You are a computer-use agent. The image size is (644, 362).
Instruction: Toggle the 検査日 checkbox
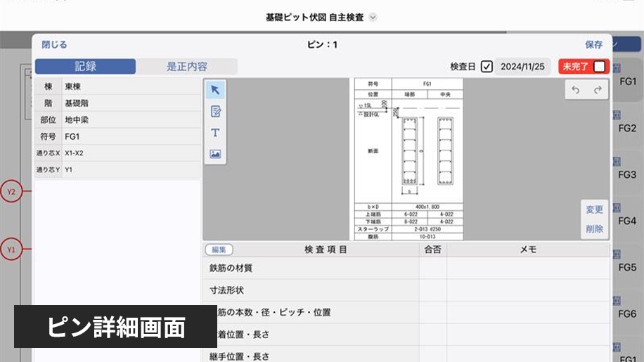point(487,67)
